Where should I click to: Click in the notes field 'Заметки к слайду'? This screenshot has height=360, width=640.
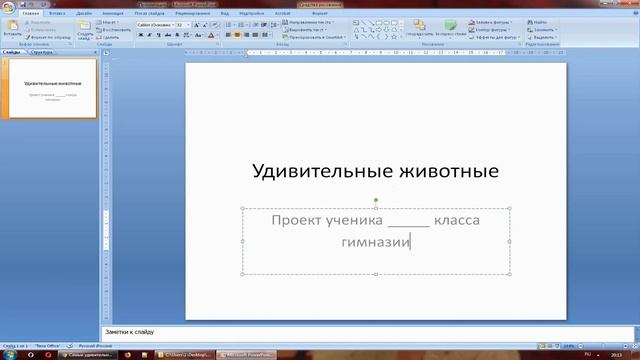[x=367, y=333]
